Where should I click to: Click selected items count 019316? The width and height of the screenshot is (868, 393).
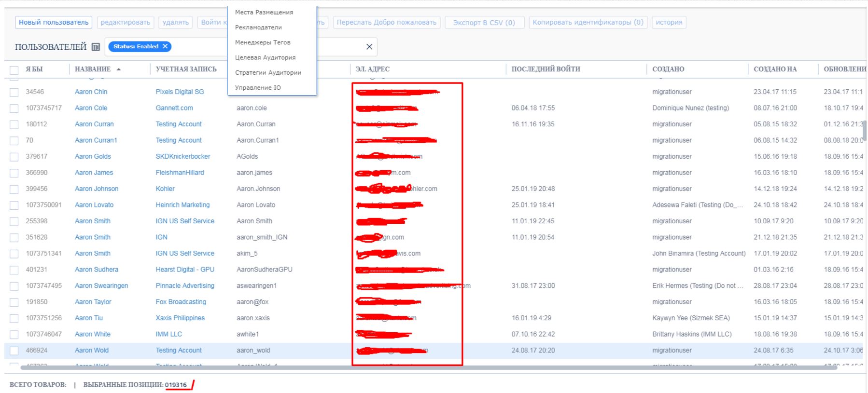coord(176,385)
